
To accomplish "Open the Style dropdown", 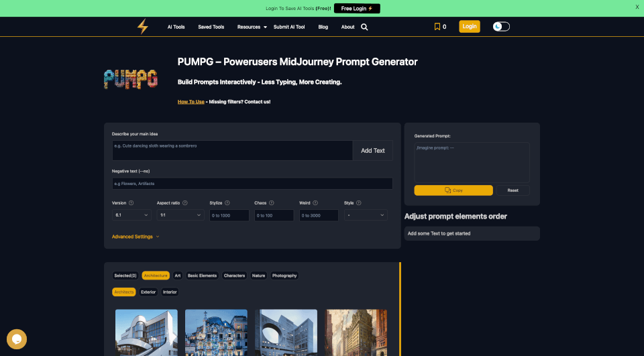I will [x=366, y=215].
